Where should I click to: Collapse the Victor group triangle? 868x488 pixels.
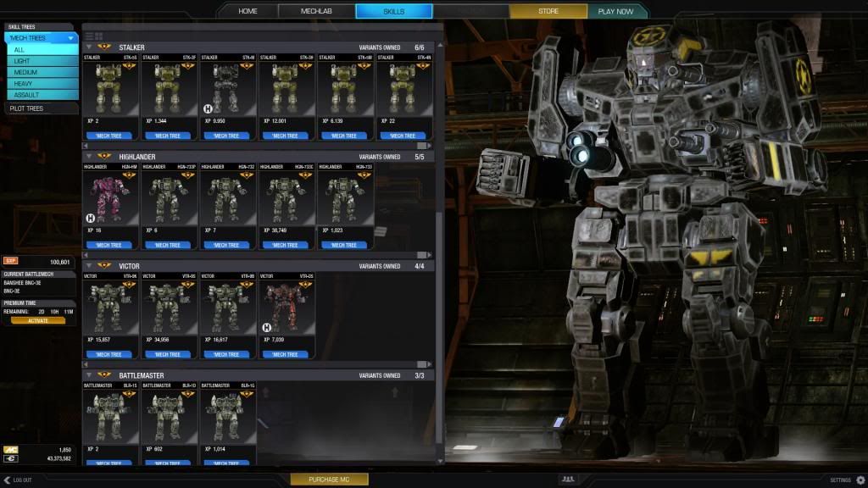[x=89, y=266]
